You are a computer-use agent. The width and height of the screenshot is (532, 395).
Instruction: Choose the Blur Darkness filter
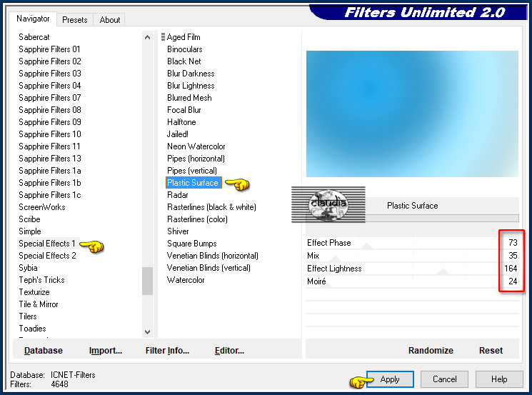[x=191, y=74]
